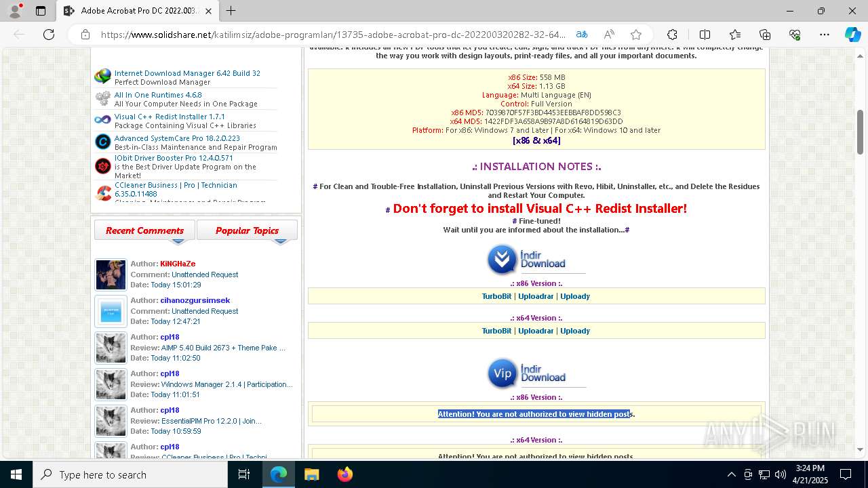Screen dimensions: 868x488
Task: Click Uploadrar link under x64 Version
Action: point(536,331)
